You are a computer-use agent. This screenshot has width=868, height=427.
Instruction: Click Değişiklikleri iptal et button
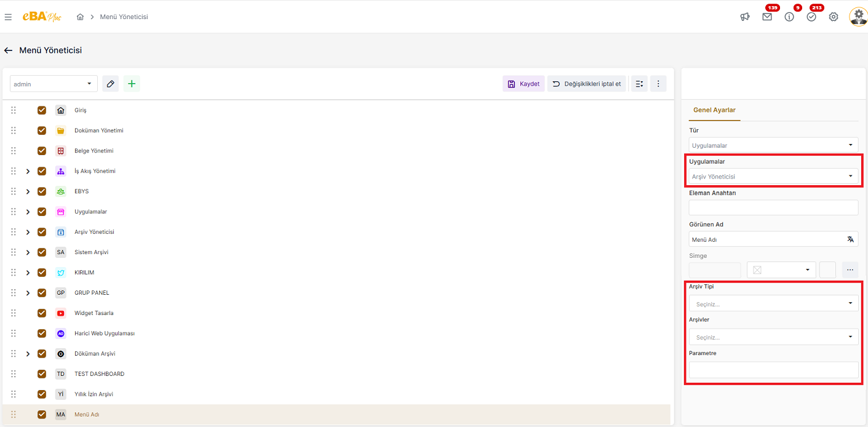(587, 84)
